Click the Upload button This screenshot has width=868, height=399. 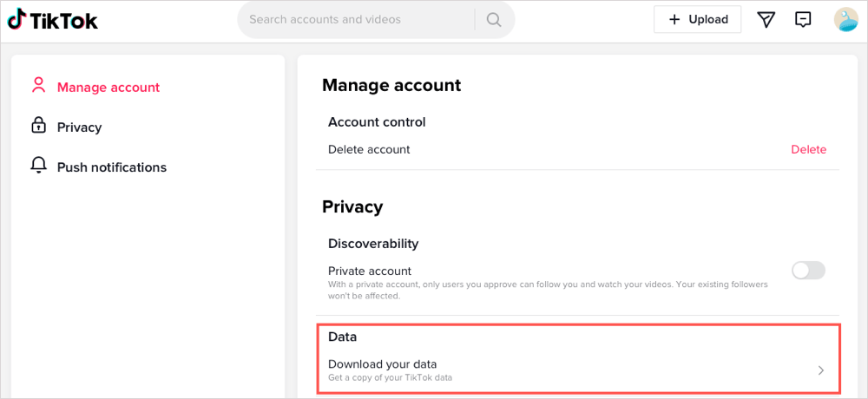(x=697, y=19)
